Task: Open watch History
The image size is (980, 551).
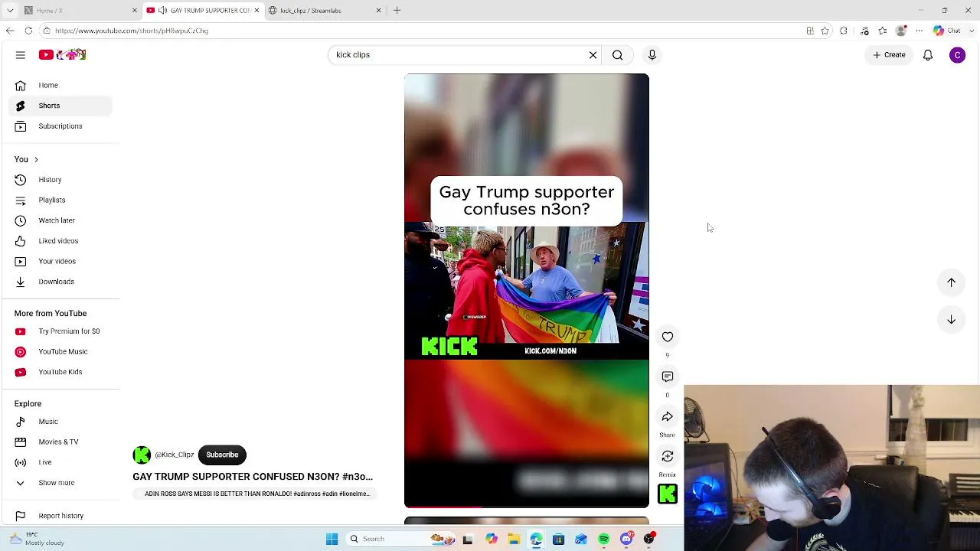Action: pyautogui.click(x=61, y=180)
